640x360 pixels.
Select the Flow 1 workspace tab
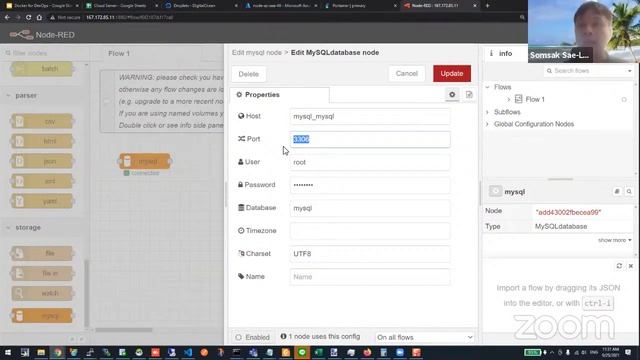pos(119,53)
